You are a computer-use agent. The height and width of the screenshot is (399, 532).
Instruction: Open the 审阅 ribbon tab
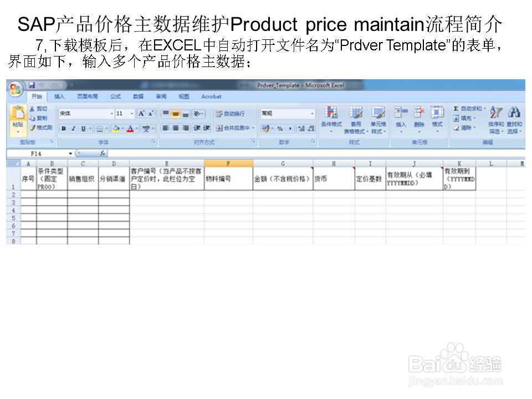161,96
